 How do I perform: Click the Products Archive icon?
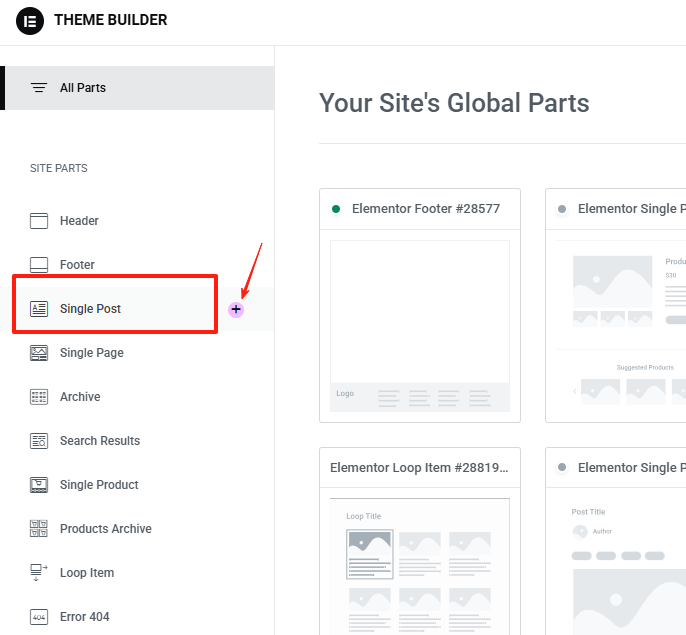click(39, 529)
